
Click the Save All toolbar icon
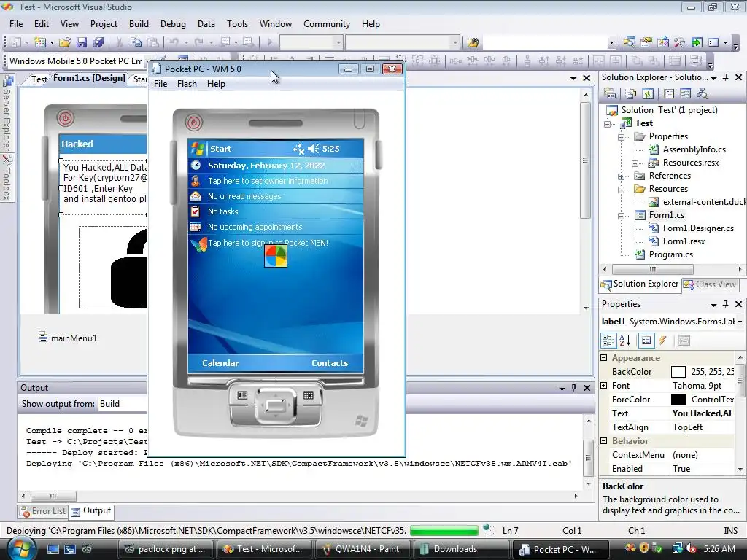coord(98,43)
